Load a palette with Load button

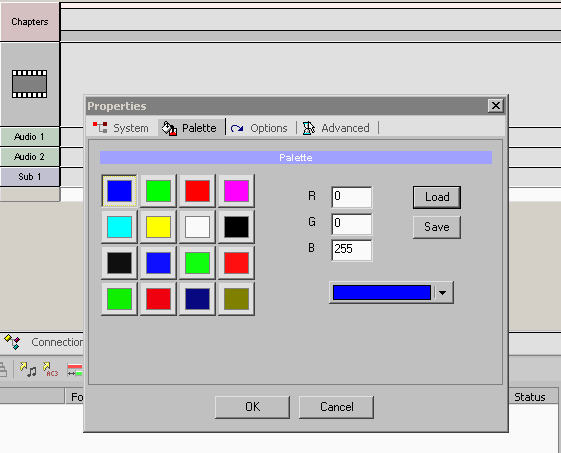click(x=436, y=197)
